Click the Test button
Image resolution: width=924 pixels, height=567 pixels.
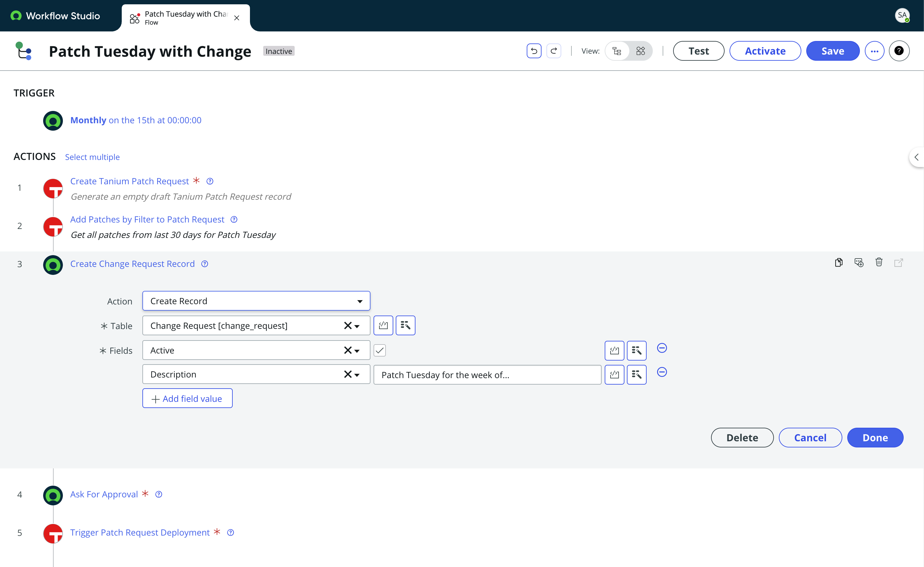(699, 51)
